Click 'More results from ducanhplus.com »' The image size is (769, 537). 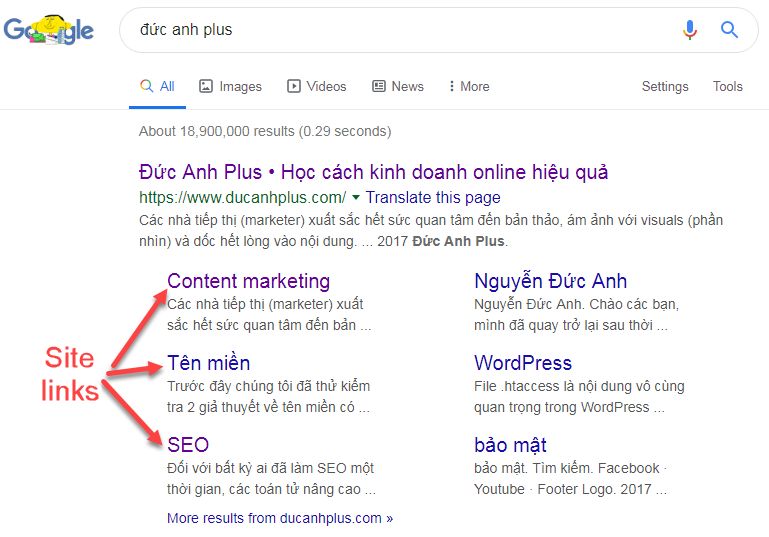point(280,518)
